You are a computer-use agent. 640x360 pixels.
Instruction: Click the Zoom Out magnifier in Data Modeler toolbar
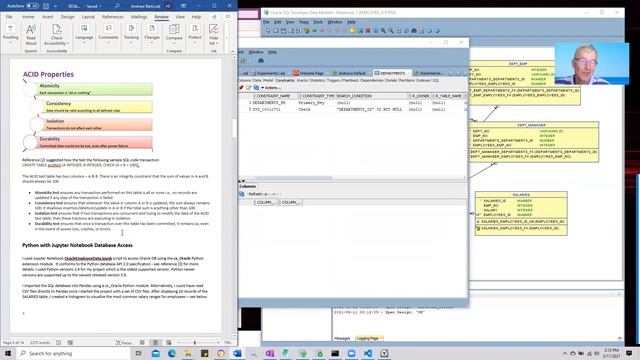click(x=391, y=31)
